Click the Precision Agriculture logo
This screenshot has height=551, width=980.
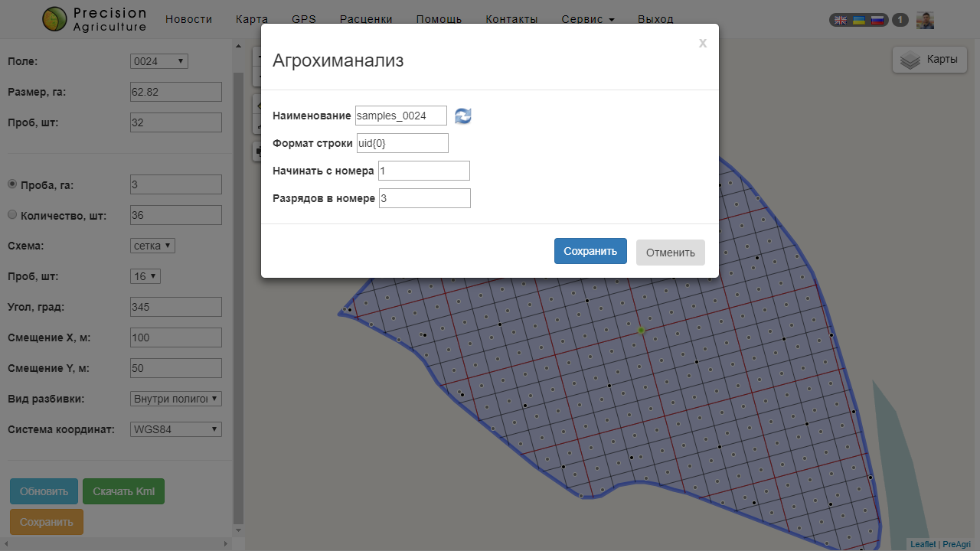[x=94, y=20]
